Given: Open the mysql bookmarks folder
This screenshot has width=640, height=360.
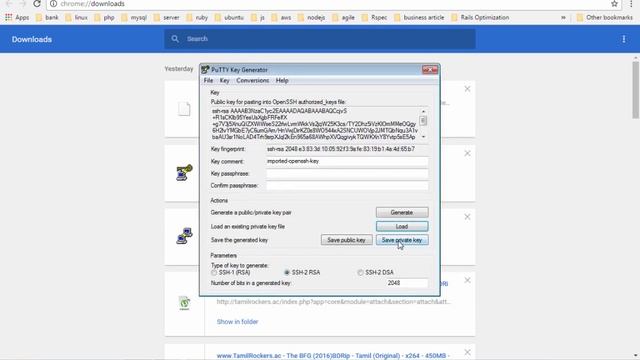Looking at the screenshot, I should [134, 18].
